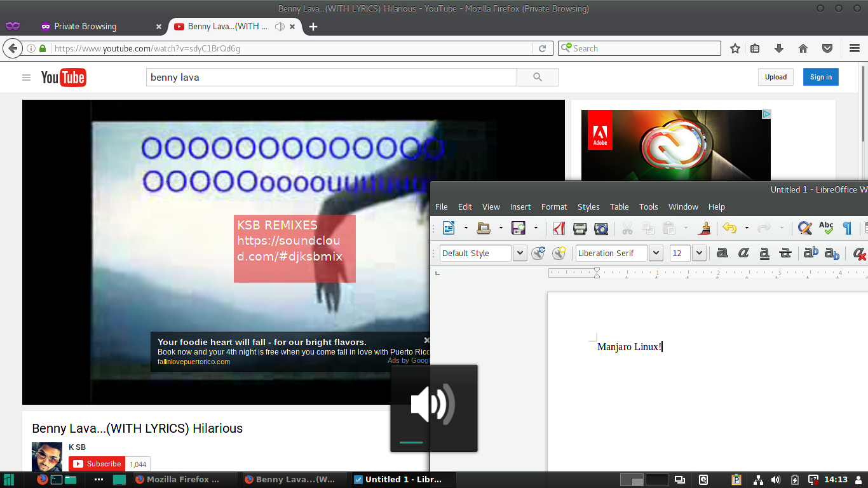Mute the Benny Lava tab speaker icon
Screen dimensions: 868x488
[280, 27]
